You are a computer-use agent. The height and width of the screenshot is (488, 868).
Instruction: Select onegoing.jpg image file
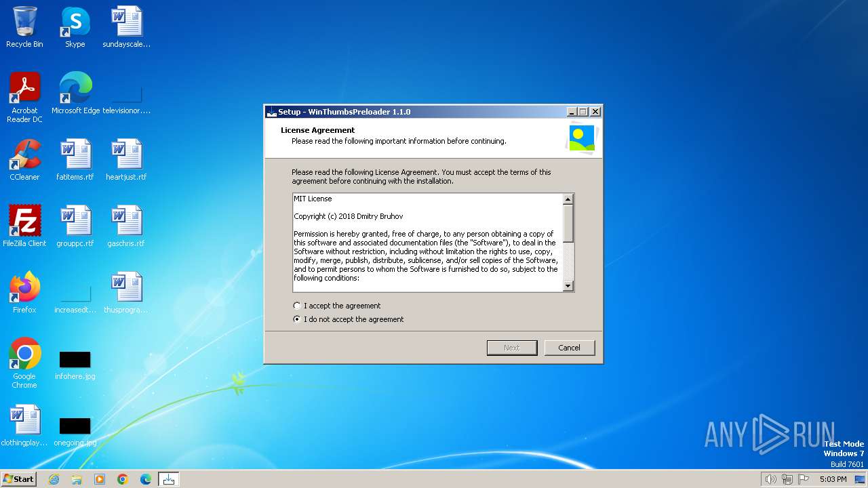(x=75, y=431)
